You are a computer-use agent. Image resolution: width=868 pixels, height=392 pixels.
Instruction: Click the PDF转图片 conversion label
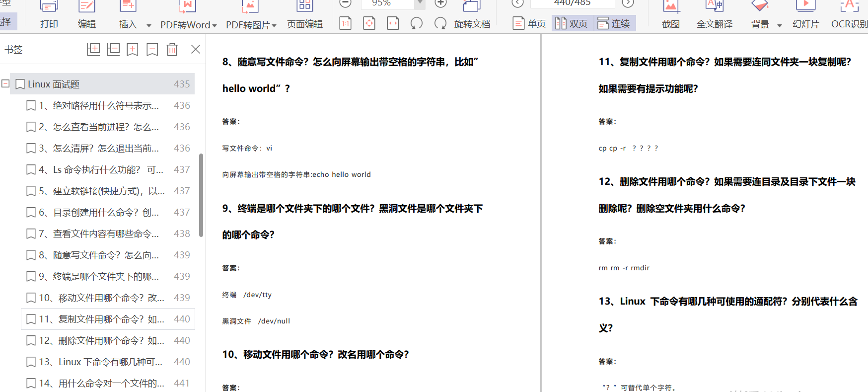click(x=248, y=25)
